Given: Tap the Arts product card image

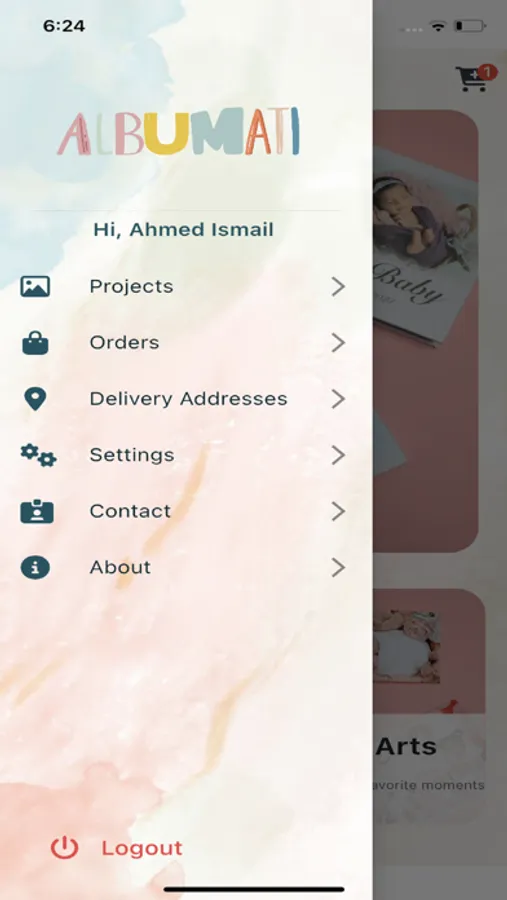Looking at the screenshot, I should coord(429,651).
